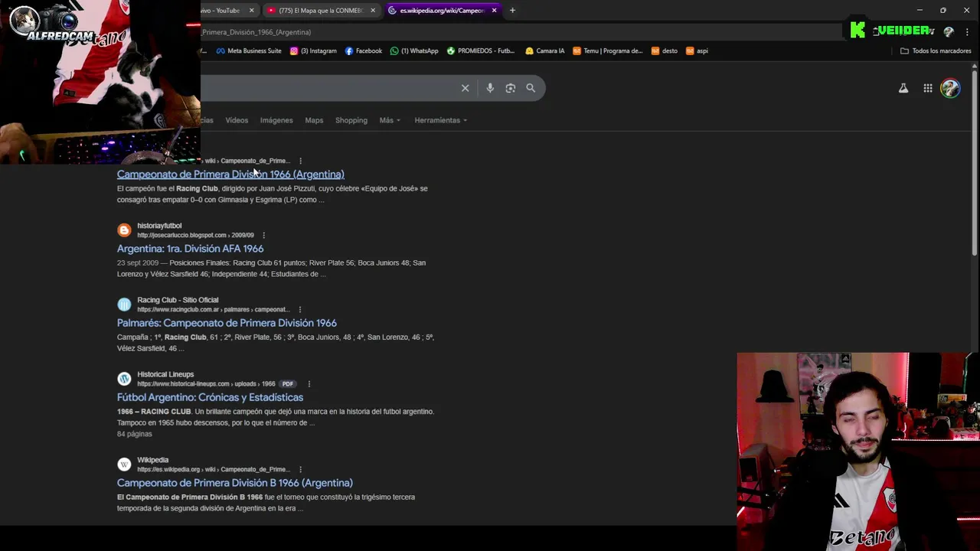This screenshot has width=980, height=551.
Task: Close the El Mapa que la CONMEBOL tab
Action: point(373,10)
